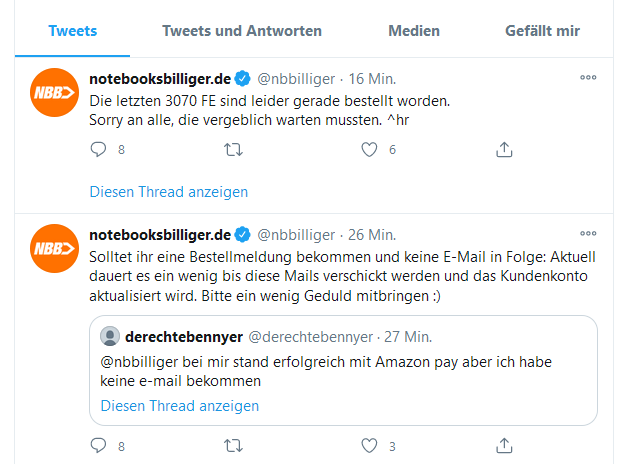Open the Medien tab

coord(414,30)
